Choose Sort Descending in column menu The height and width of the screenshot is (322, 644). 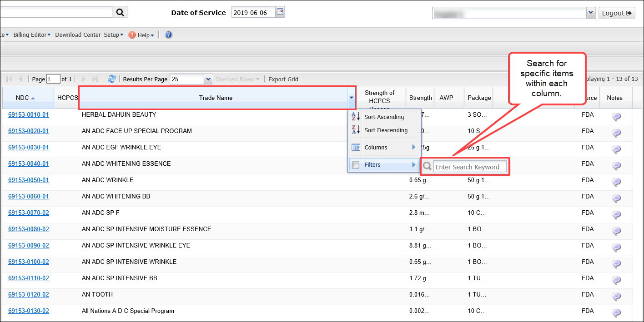coord(385,130)
